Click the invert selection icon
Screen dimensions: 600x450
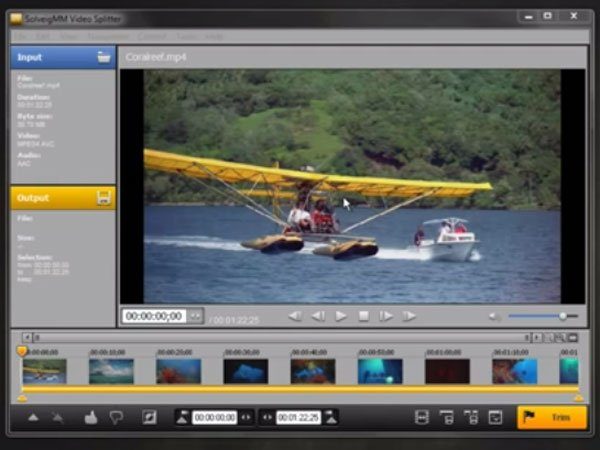click(x=150, y=417)
